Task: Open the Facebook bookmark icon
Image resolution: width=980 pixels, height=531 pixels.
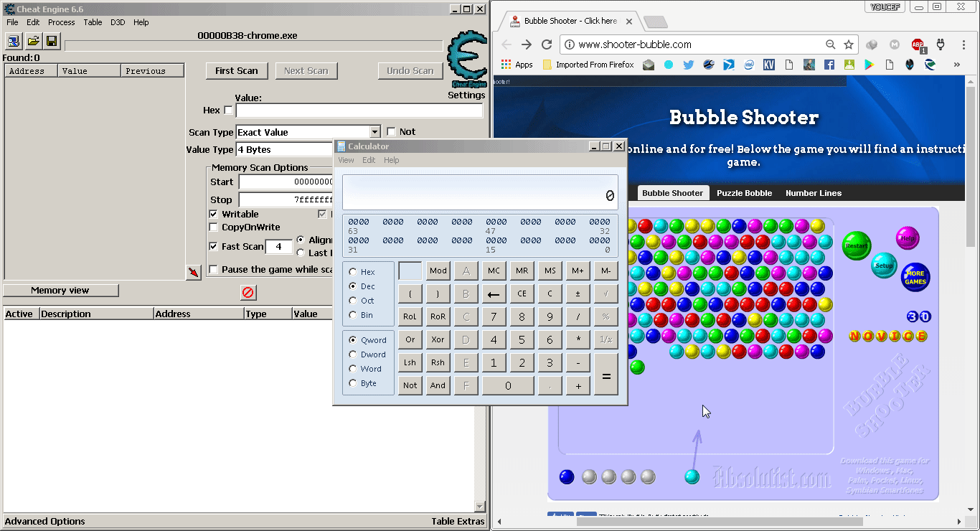Action: (829, 64)
